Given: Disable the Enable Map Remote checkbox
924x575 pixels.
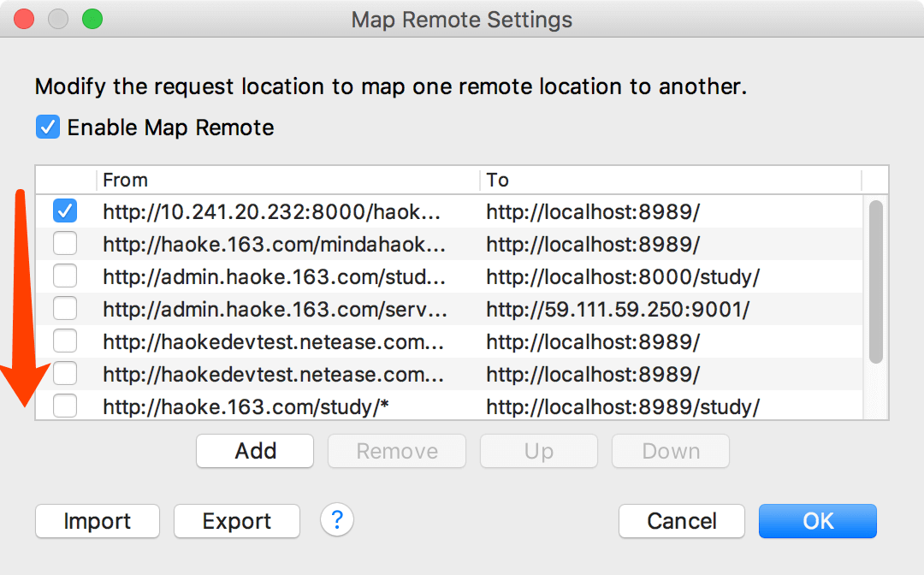Looking at the screenshot, I should tap(47, 127).
